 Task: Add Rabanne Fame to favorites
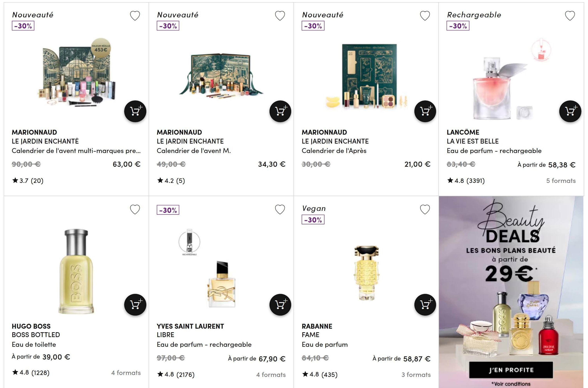tap(425, 209)
